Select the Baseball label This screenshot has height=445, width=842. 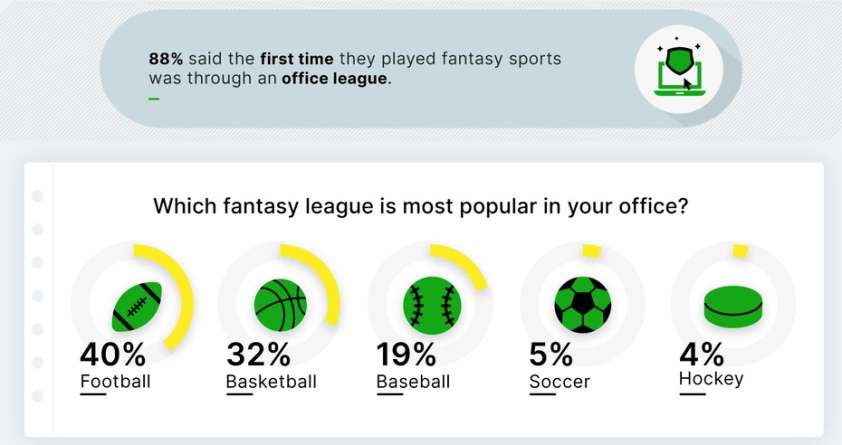413,381
